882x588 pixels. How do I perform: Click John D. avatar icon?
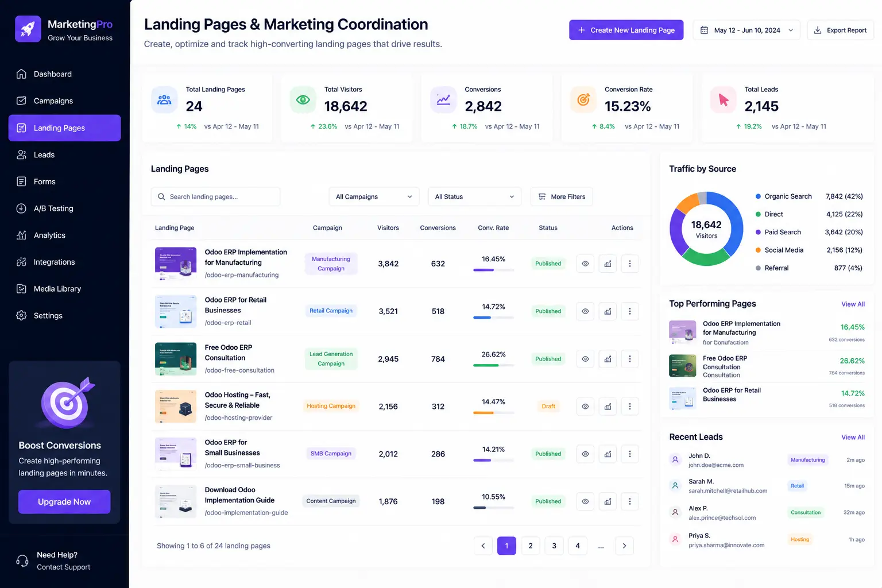[x=675, y=459]
